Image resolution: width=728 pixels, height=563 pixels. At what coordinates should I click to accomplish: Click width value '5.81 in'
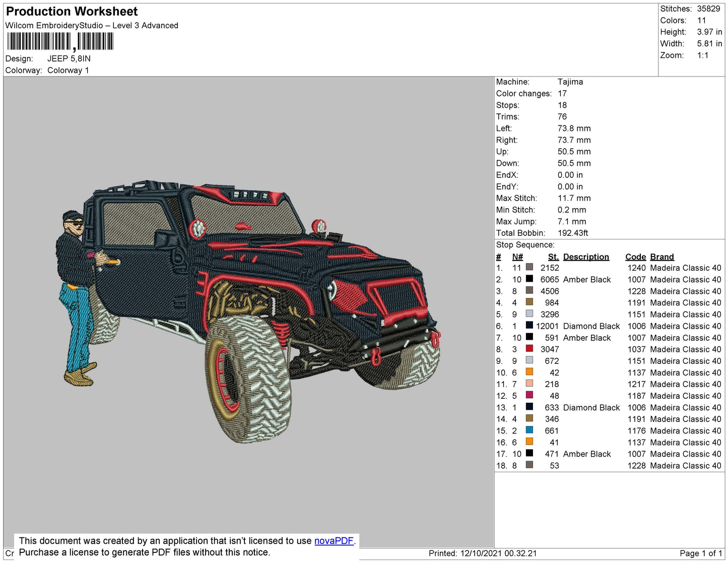coord(710,44)
